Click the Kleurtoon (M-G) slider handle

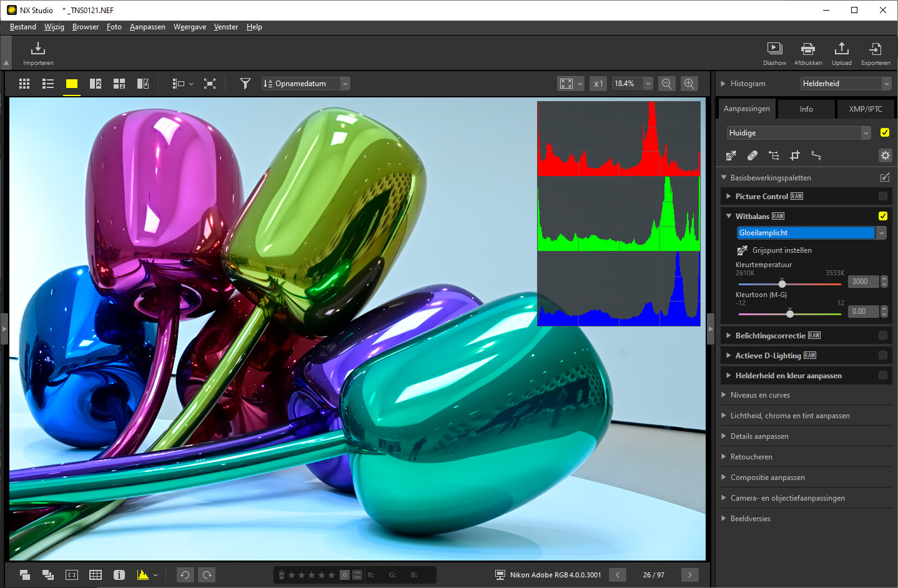click(x=790, y=313)
